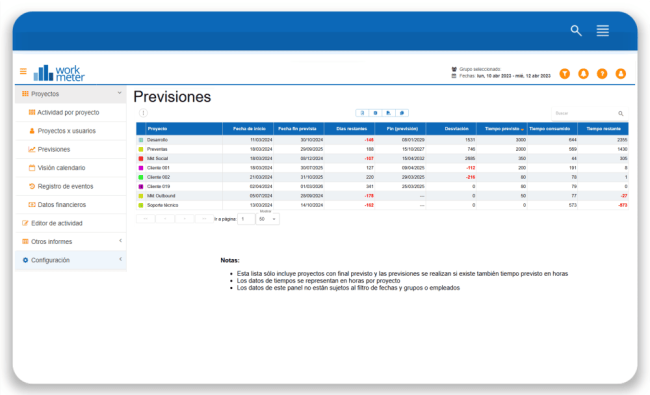Click the Otros informes table icon
Screen dimensions: 650x395
(x=25, y=241)
